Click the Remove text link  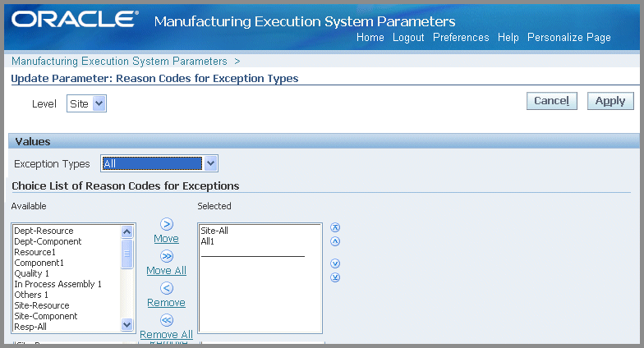[x=166, y=302]
